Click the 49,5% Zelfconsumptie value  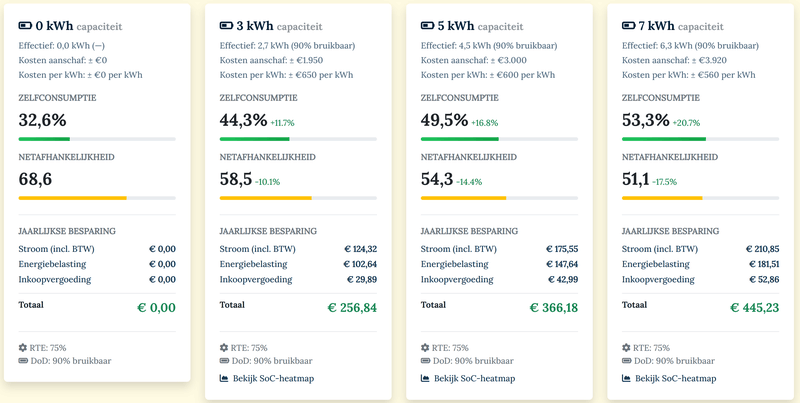[444, 120]
